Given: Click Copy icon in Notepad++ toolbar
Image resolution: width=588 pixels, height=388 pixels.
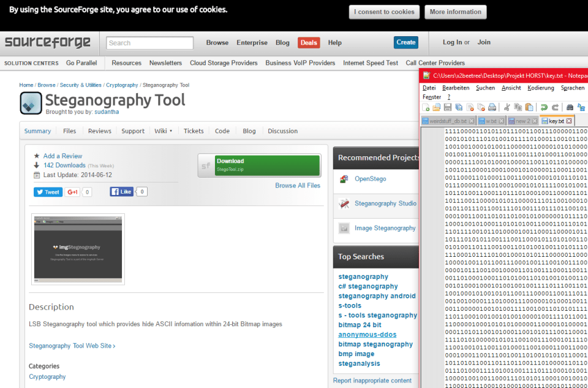Looking at the screenshot, I should (x=518, y=107).
